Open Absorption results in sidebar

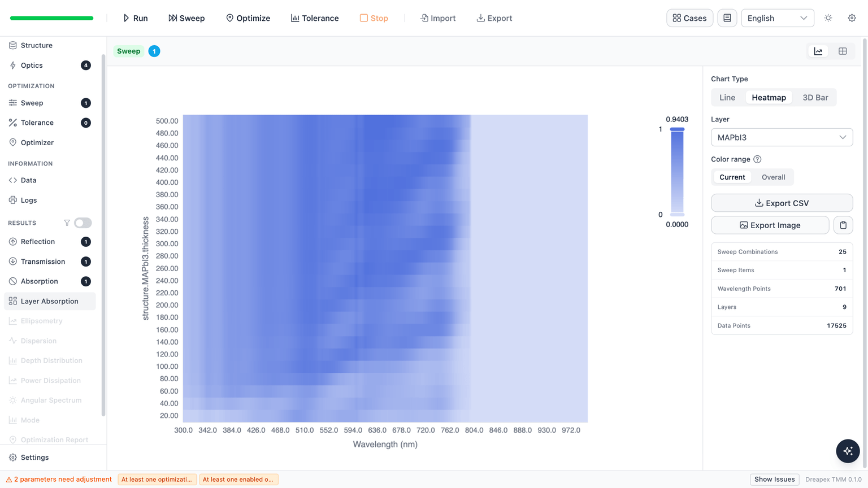tap(50, 281)
